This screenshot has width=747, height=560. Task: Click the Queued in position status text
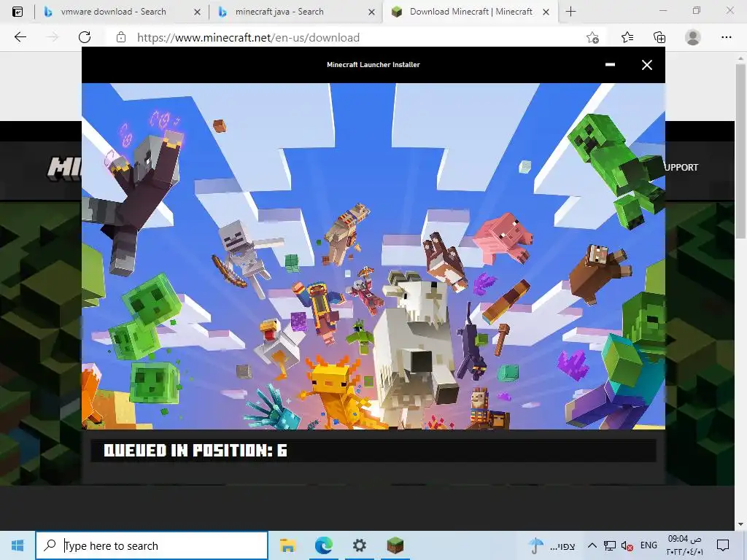(196, 451)
